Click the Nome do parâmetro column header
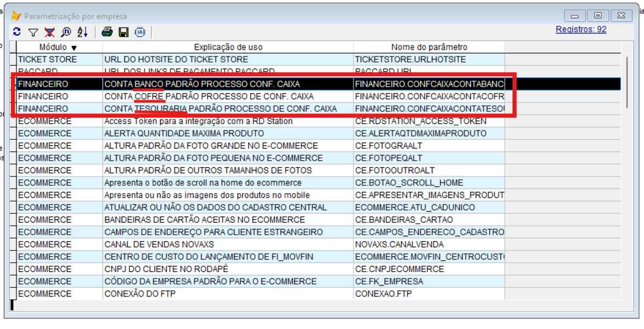The width and height of the screenshot is (644, 329). 429,47
